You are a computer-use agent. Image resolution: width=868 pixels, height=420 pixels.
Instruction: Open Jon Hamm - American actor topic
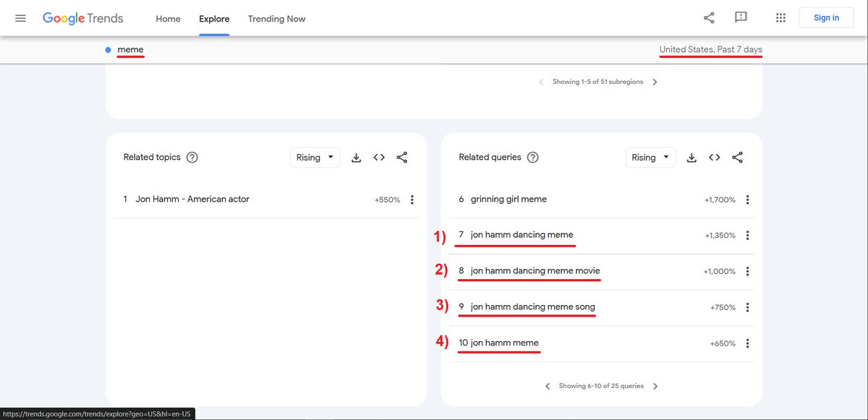point(192,200)
